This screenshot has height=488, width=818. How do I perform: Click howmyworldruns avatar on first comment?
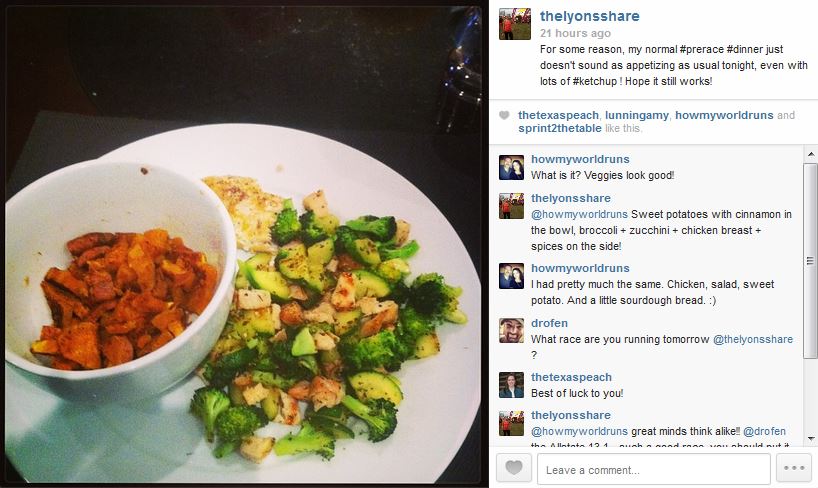(511, 168)
